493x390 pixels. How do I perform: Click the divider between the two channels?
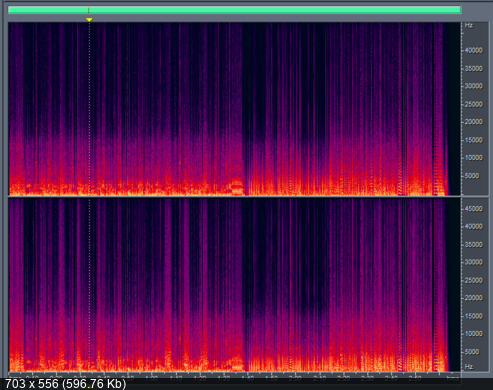point(234,197)
